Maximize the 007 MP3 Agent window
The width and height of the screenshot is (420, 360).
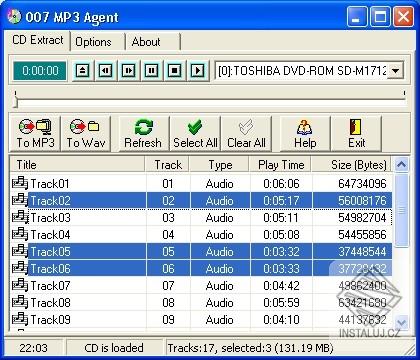[380, 16]
